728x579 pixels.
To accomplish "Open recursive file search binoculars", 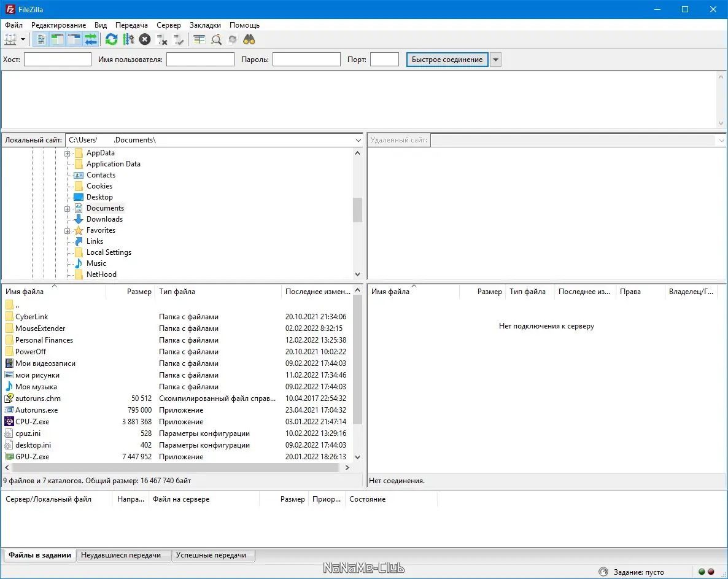I will (x=249, y=40).
